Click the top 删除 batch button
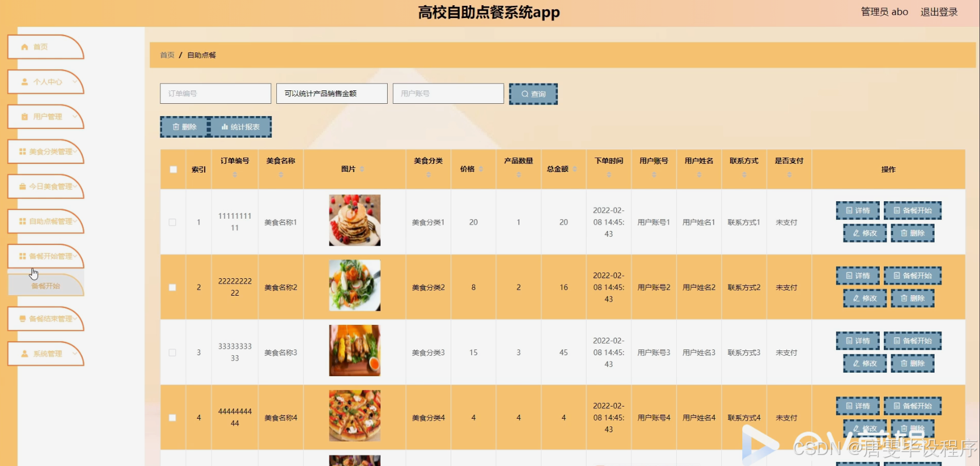Screen dimensions: 980x466 coord(184,127)
